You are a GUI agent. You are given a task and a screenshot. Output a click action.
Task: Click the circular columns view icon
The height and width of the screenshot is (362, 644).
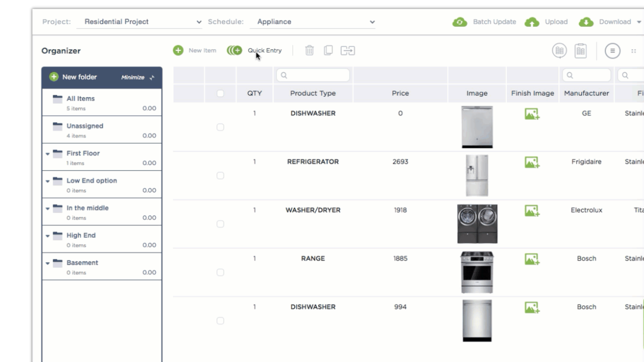click(x=559, y=51)
